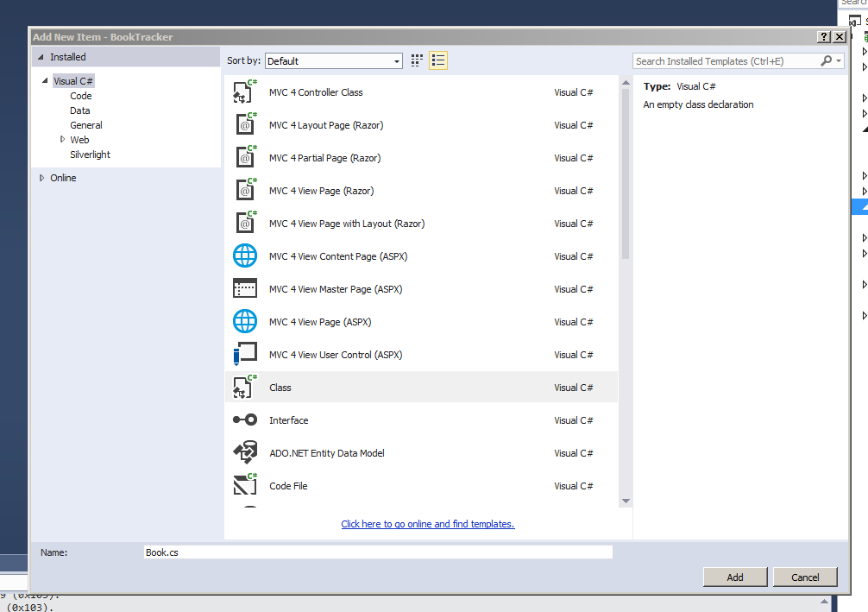The image size is (868, 612).
Task: Open the Sort by Default dropdown
Action: 334,61
